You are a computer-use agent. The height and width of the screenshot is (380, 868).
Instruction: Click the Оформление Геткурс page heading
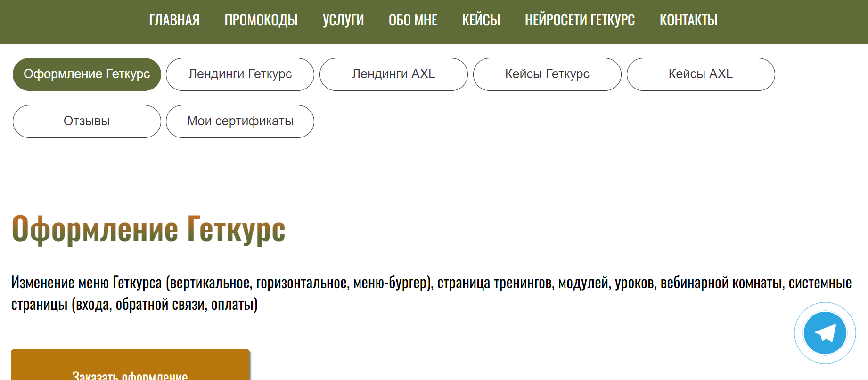(x=148, y=229)
